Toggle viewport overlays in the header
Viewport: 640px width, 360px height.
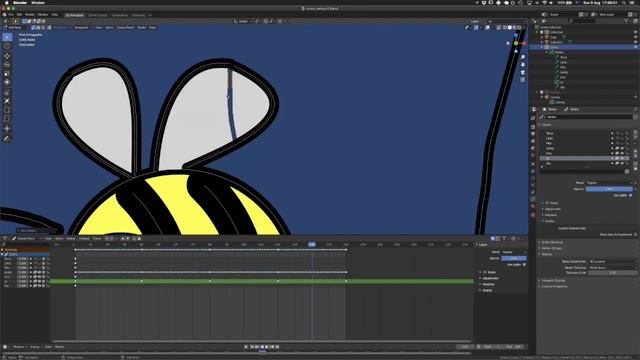click(487, 27)
